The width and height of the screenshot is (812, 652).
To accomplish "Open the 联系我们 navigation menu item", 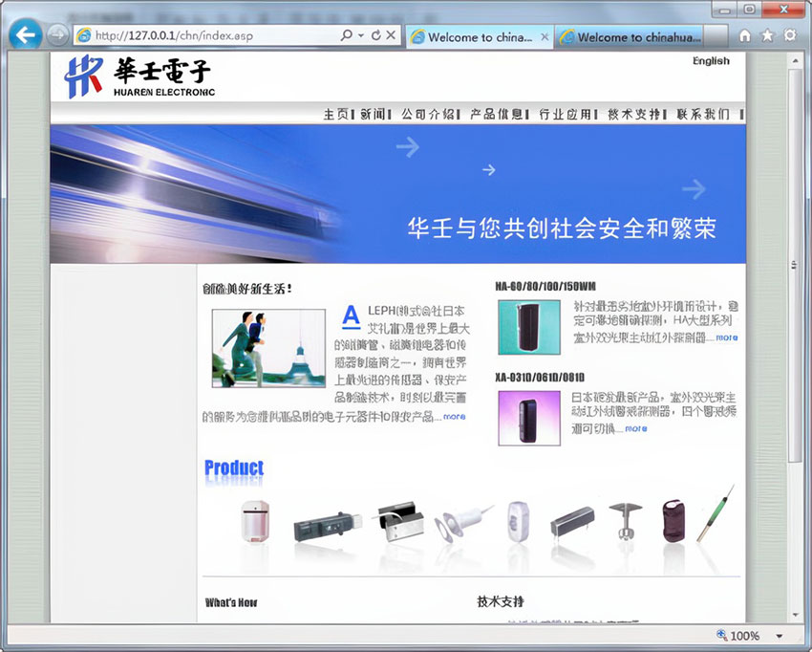I will click(703, 114).
